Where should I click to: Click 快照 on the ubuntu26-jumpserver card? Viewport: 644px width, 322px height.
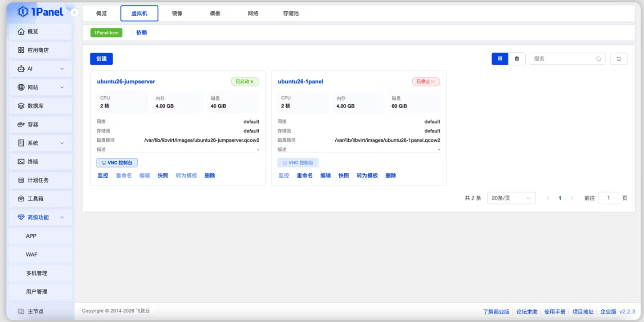[163, 176]
